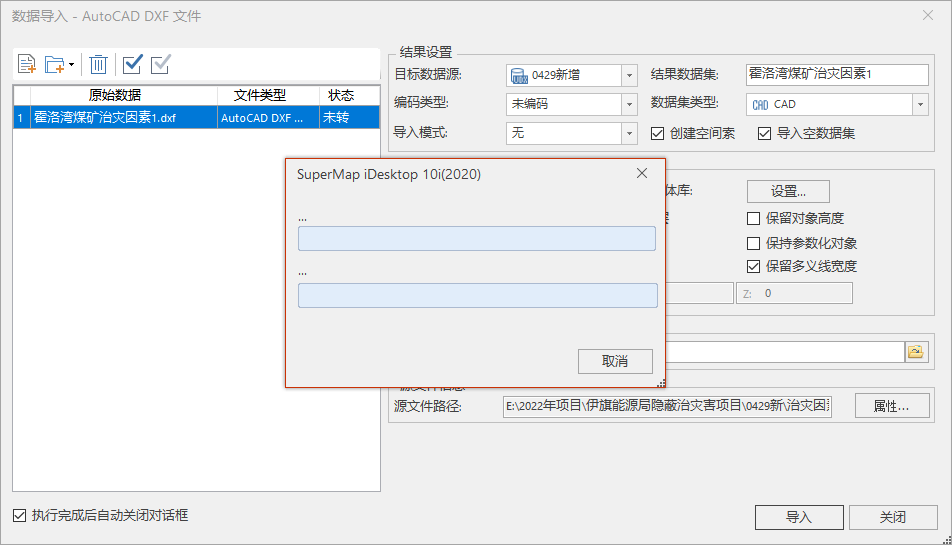Screen dimensions: 952x545
Task: Click the 关闭 button
Action: (893, 517)
